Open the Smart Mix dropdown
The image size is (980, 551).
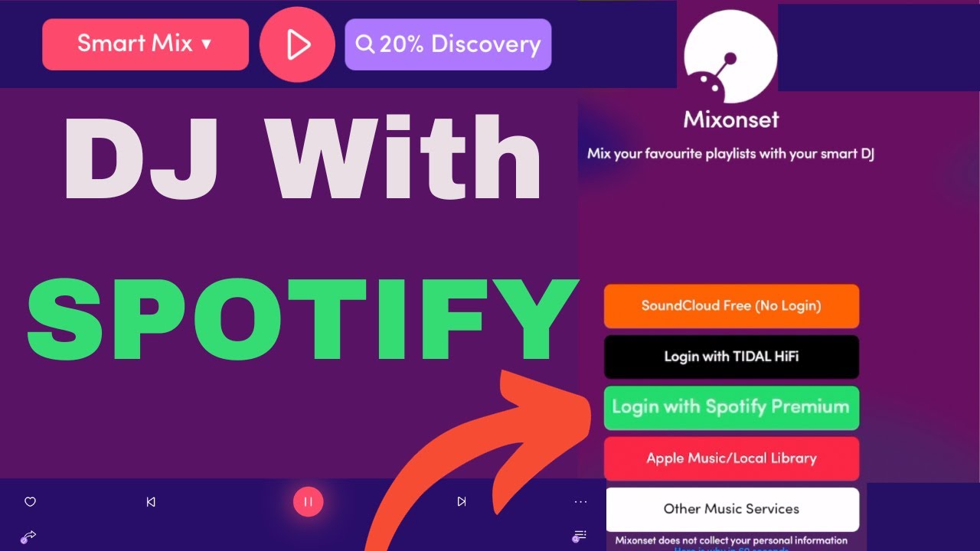coord(145,44)
